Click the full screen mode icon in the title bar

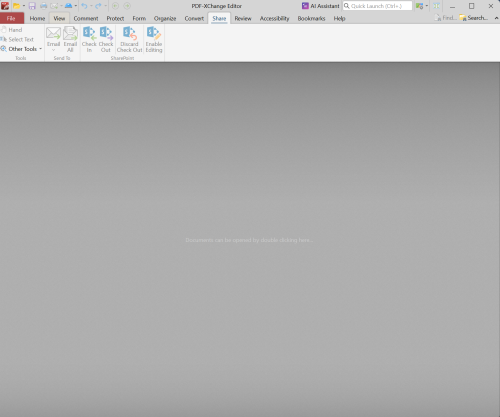click(x=436, y=6)
